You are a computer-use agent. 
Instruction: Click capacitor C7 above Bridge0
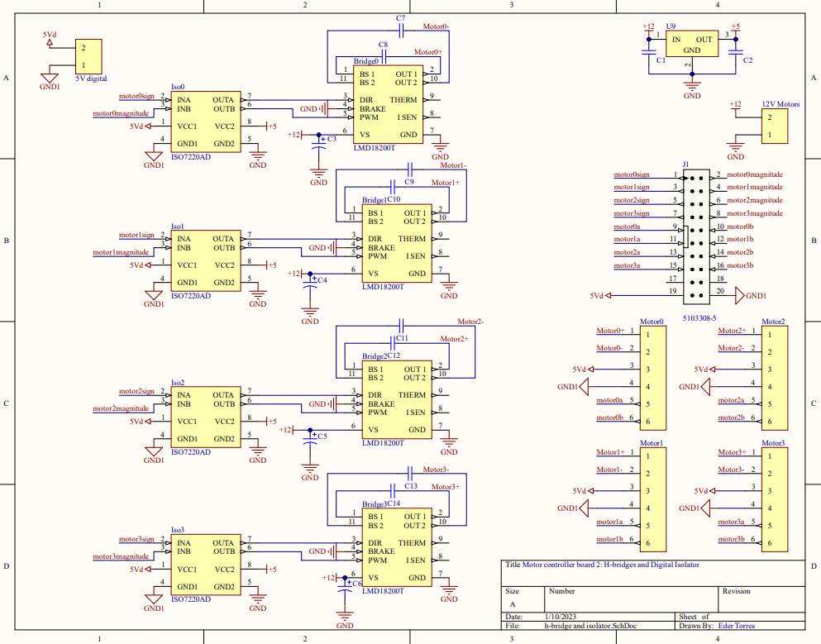click(x=400, y=31)
